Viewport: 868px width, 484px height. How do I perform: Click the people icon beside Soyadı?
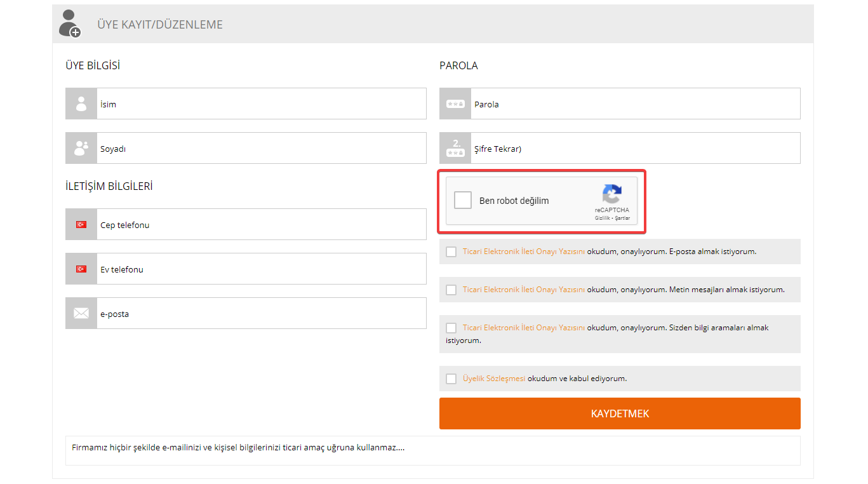81,148
